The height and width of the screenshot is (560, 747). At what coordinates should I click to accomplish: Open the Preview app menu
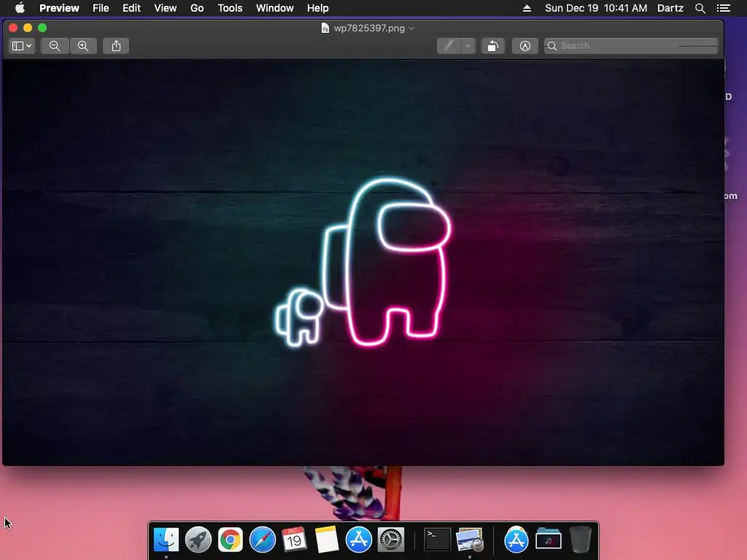click(59, 8)
